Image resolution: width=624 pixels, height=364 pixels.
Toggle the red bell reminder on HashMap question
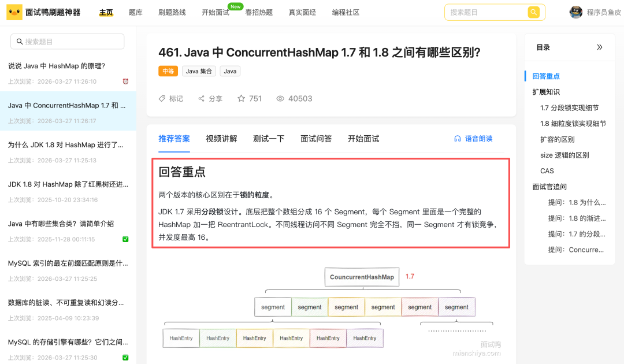coord(127,81)
